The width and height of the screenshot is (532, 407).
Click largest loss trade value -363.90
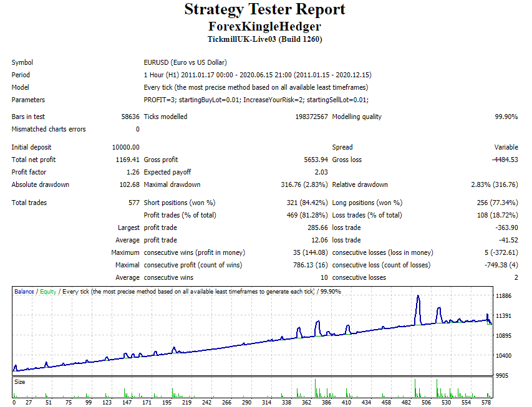click(507, 227)
